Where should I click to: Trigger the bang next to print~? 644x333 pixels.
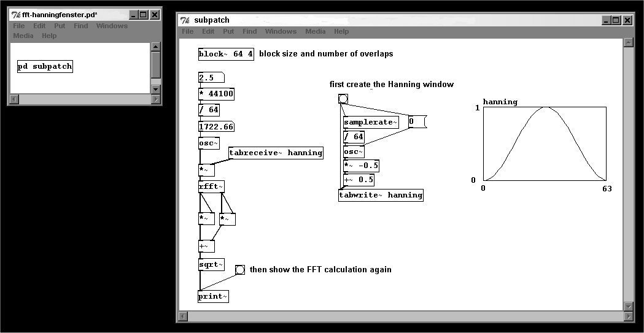pyautogui.click(x=240, y=269)
